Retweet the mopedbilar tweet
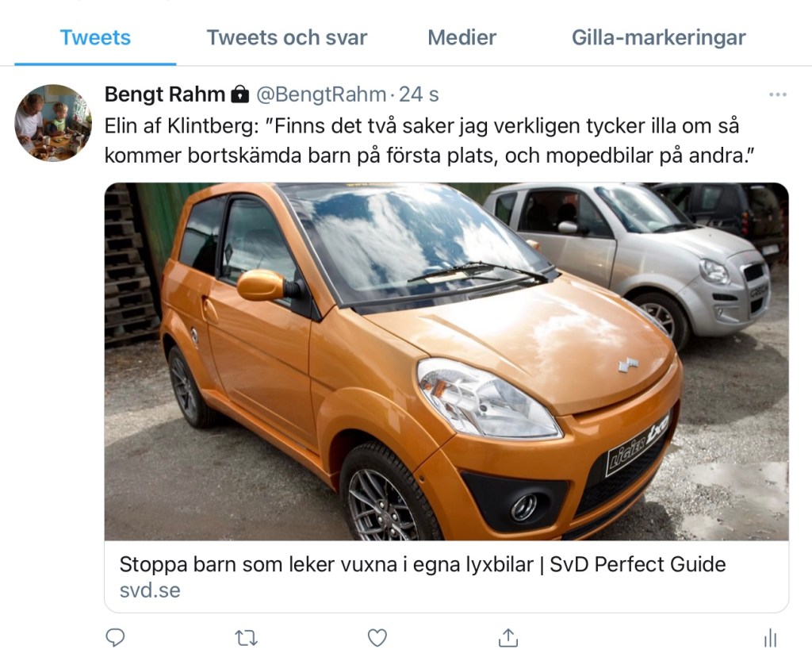Viewport: 812px width, 661px height. click(247, 637)
